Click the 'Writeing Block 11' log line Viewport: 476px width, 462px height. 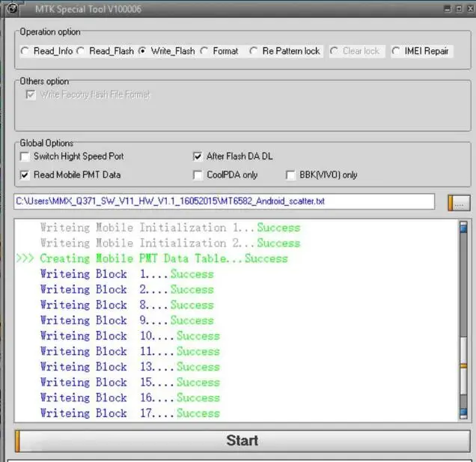pos(130,351)
